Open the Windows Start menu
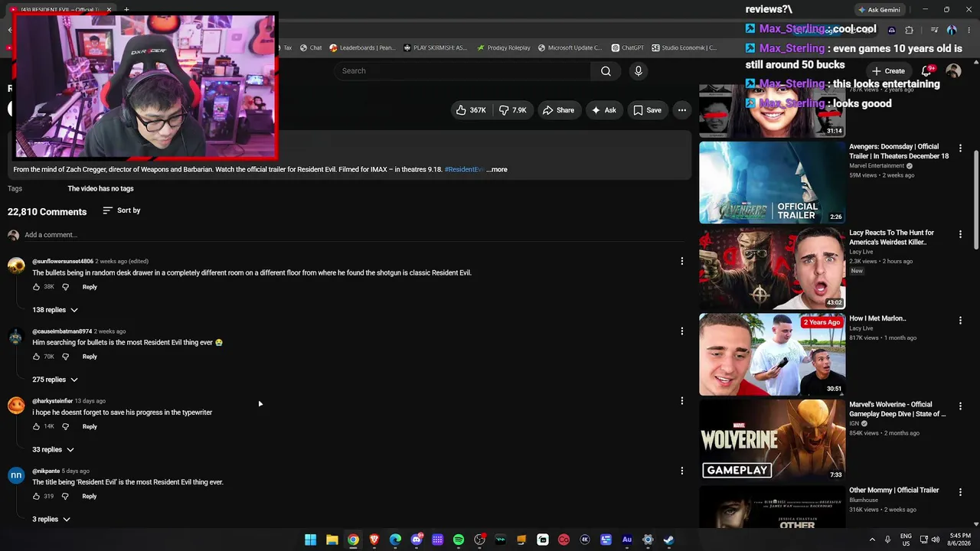This screenshot has height=551, width=980. coord(310,540)
